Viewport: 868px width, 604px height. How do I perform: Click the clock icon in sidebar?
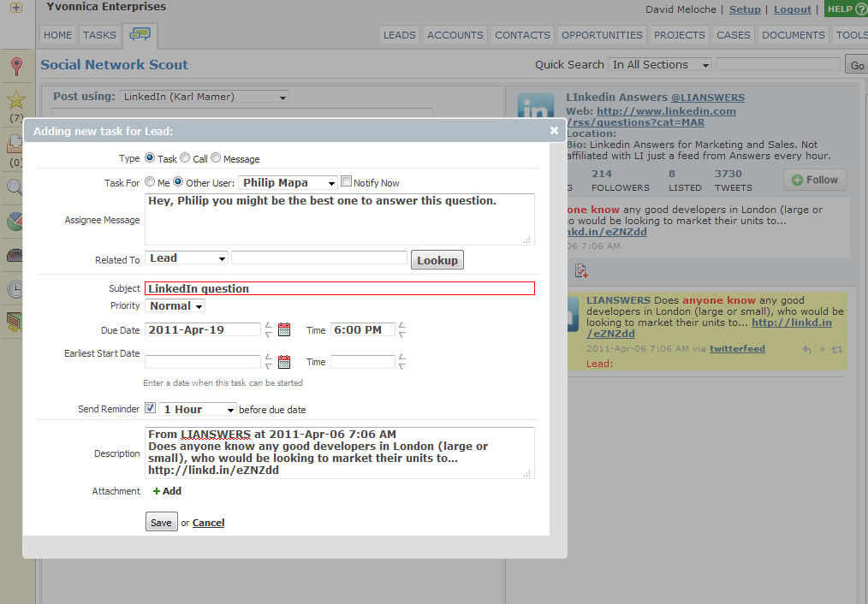click(15, 288)
